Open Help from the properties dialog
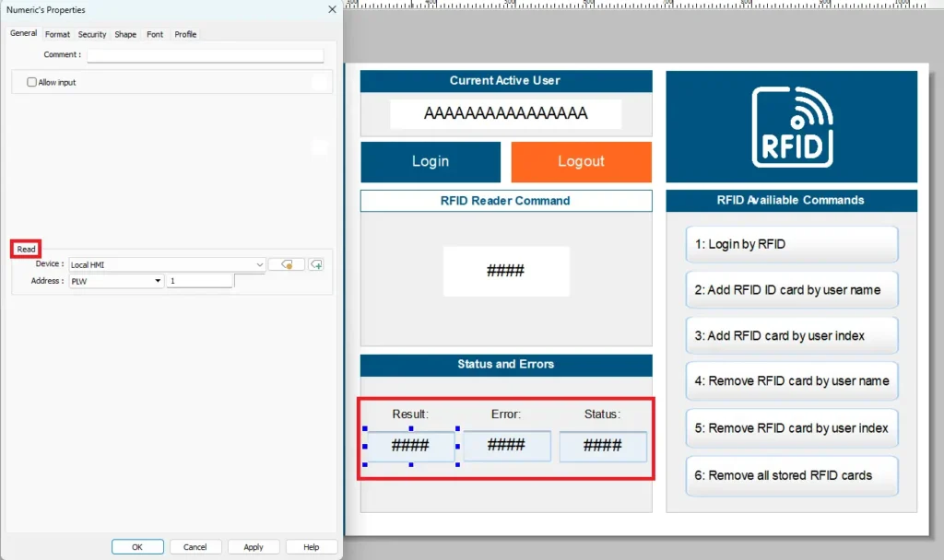Viewport: 944px width, 560px height. click(x=311, y=546)
